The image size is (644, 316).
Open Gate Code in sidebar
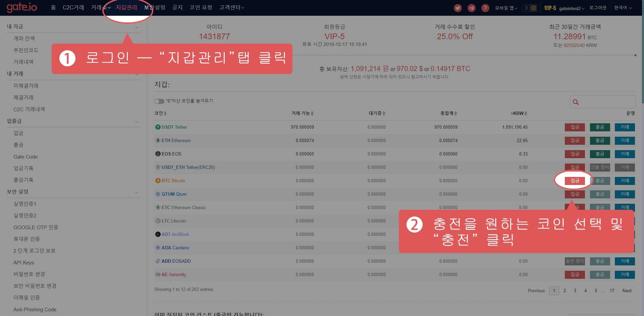(x=25, y=156)
